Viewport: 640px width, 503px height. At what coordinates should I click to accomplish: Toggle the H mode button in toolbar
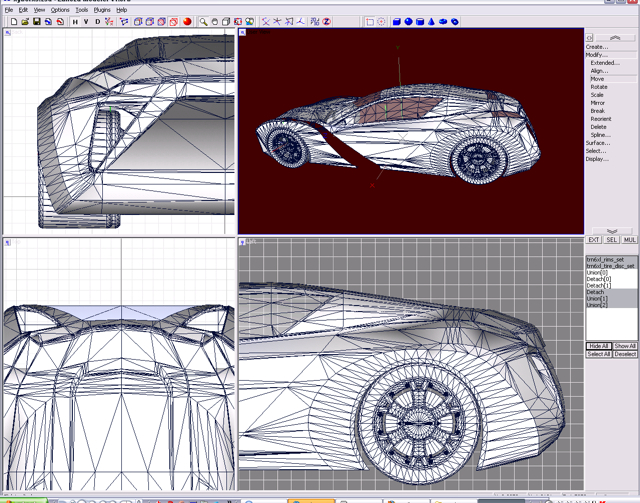(x=74, y=21)
